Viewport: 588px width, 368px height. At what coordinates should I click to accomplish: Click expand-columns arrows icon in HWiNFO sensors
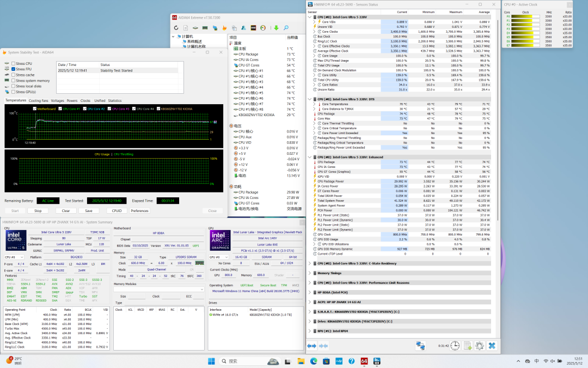[311, 346]
